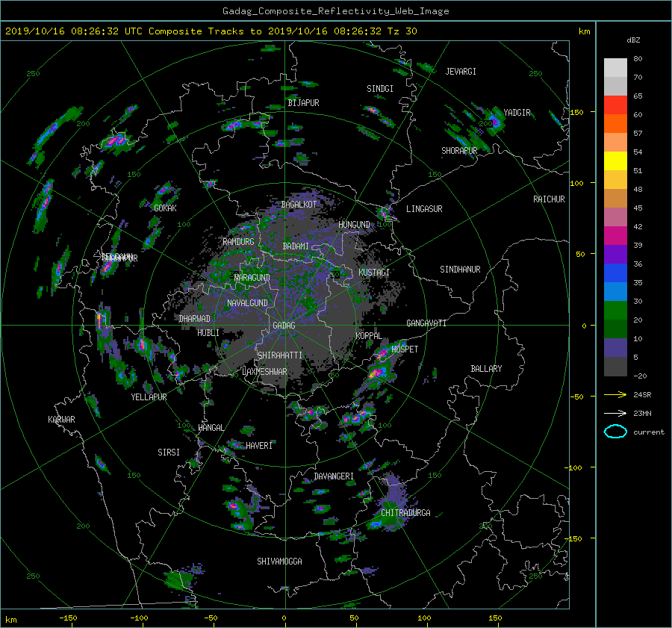Image resolution: width=672 pixels, height=628 pixels.
Task: Click the Gadag Composite Reflectivity title text
Action: [335, 11]
